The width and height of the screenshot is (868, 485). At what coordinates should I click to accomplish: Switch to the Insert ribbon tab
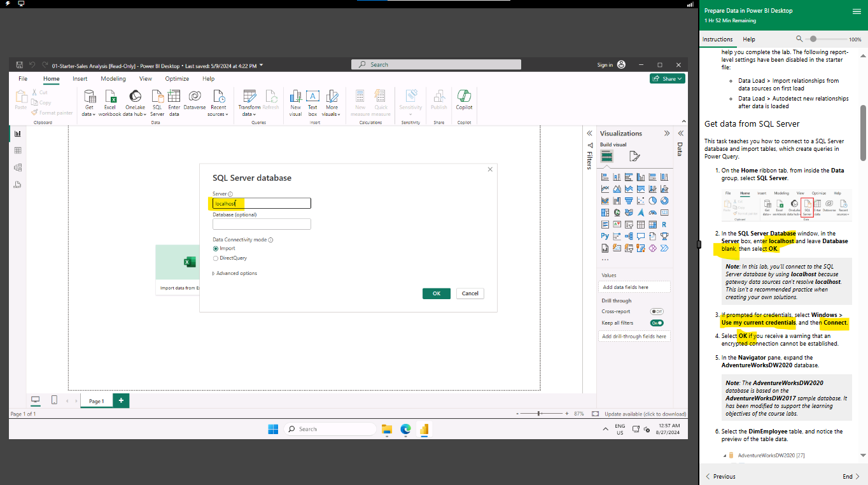(80, 79)
